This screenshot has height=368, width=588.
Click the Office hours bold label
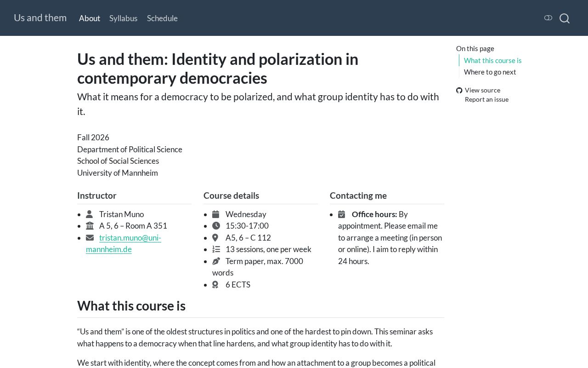click(x=374, y=214)
